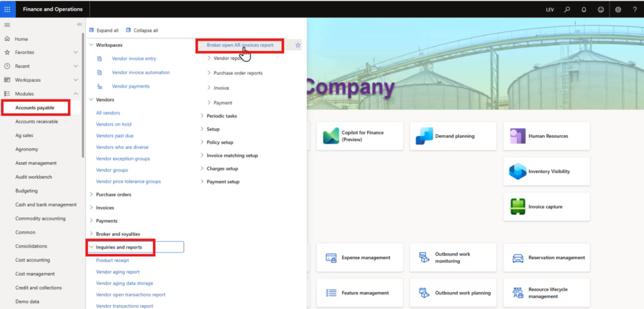
Task: Click the LEV company selector
Action: click(550, 9)
